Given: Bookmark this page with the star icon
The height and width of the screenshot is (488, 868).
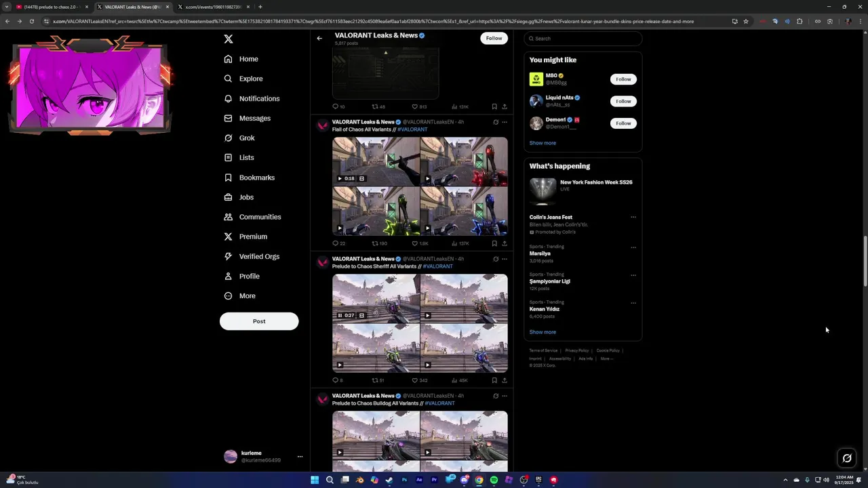Looking at the screenshot, I should pos(746,21).
